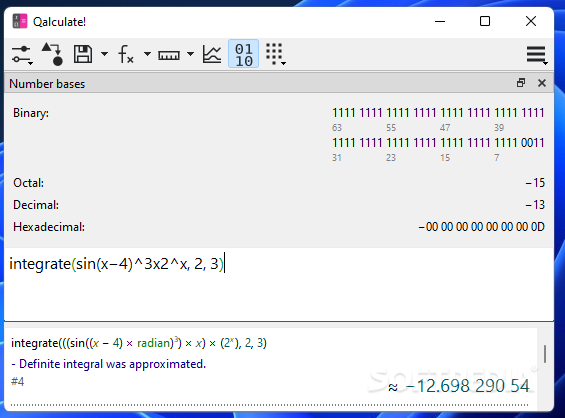
Task: Toggle the number bases 01 10 button
Action: 244,54
